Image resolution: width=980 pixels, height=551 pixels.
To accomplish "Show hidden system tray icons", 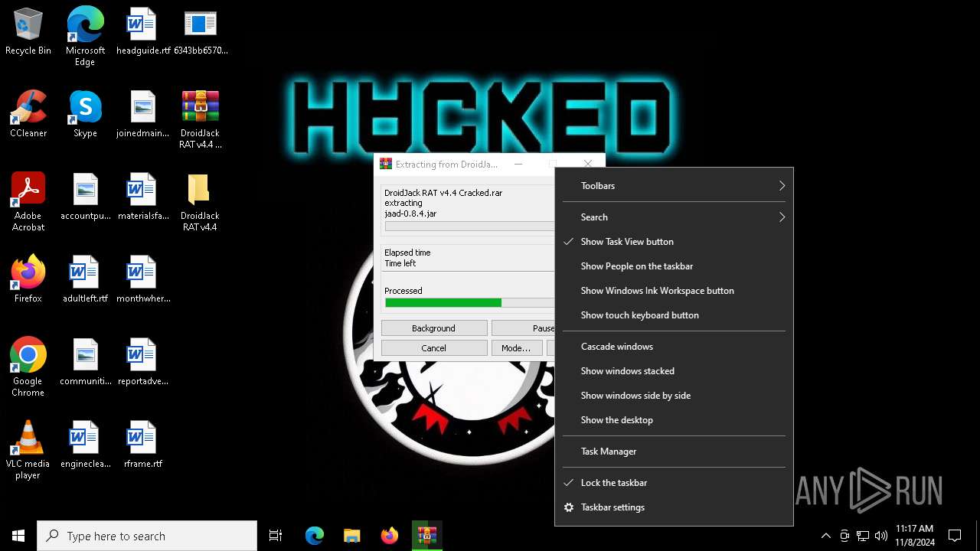I will click(x=825, y=536).
